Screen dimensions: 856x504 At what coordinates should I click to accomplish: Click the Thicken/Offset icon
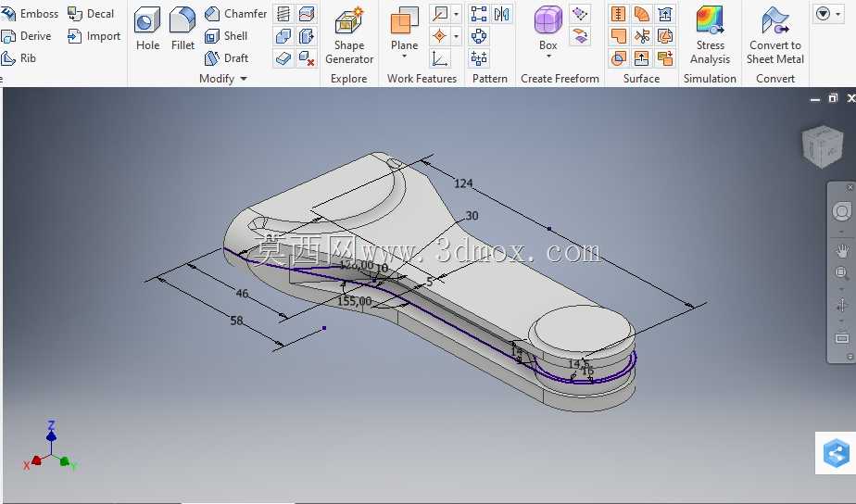click(283, 57)
